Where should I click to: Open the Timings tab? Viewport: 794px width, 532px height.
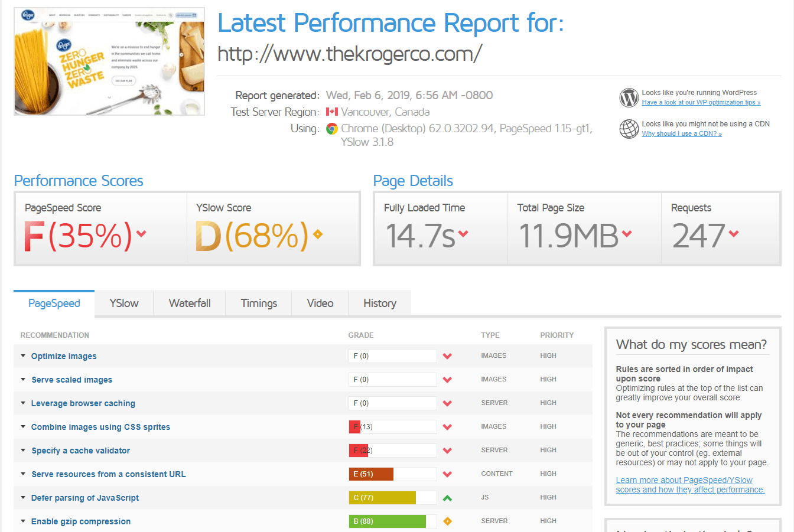click(x=259, y=303)
